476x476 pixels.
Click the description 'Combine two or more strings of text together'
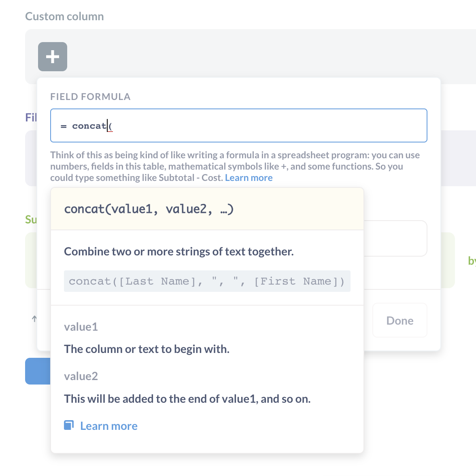(x=178, y=251)
